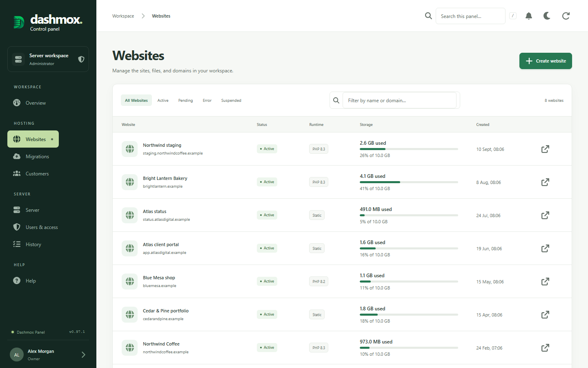Click globe icon of Northwind Coffee row

pos(130,348)
